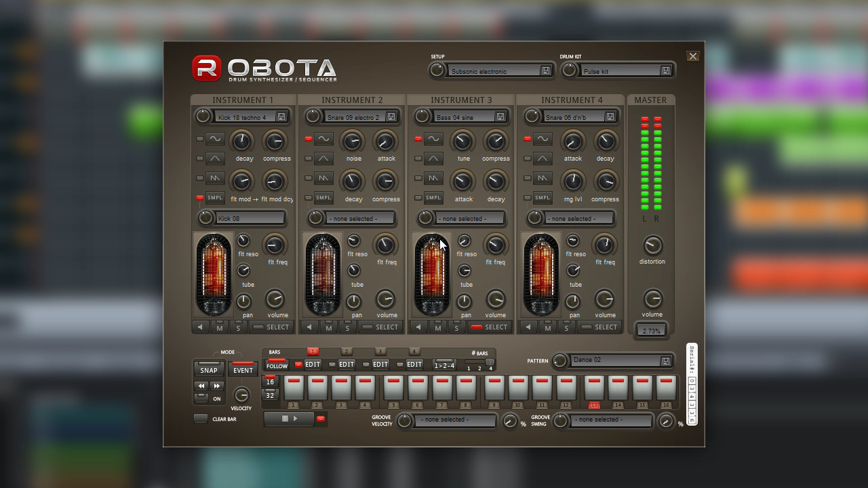868x488 pixels.
Task: Click the Master volume knob
Action: pyautogui.click(x=652, y=298)
